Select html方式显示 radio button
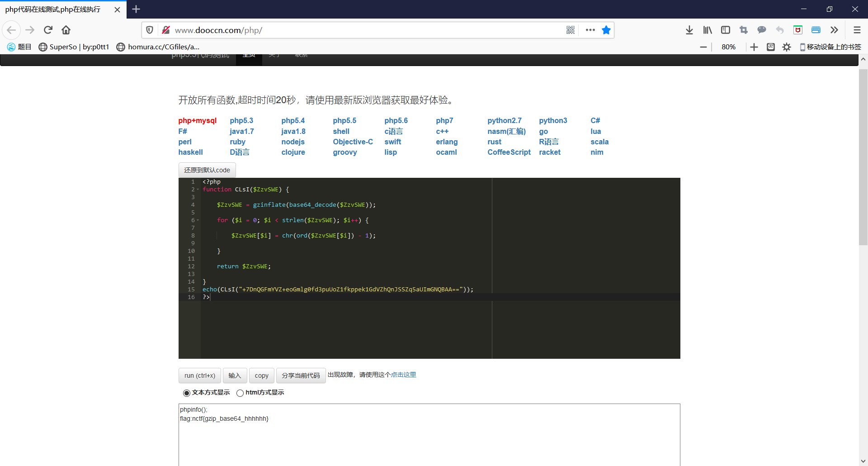 click(240, 393)
